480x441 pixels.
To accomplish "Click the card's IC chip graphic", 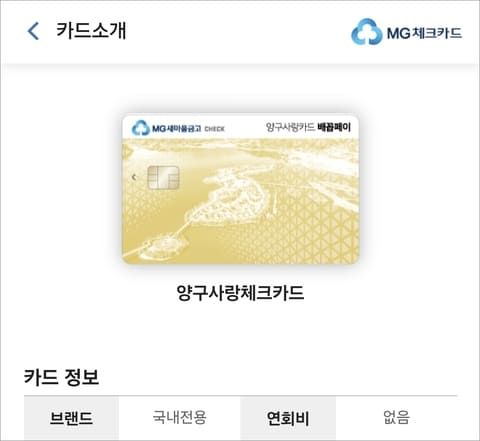I will click(x=163, y=177).
